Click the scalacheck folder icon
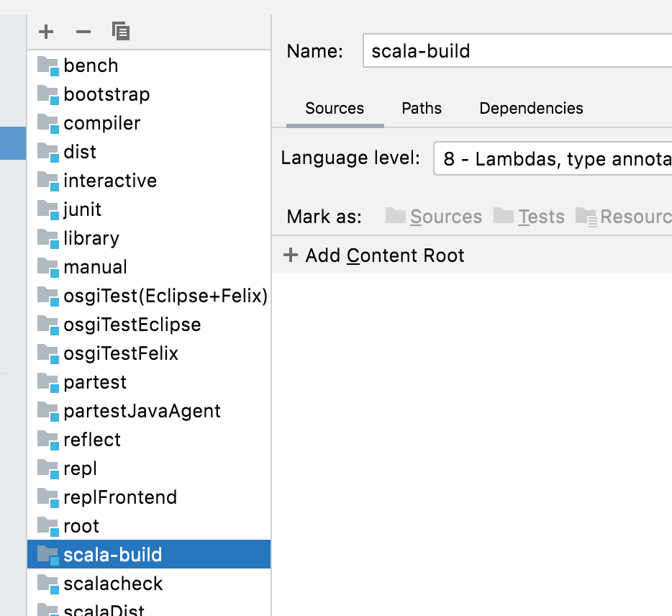The height and width of the screenshot is (616, 672). [48, 584]
